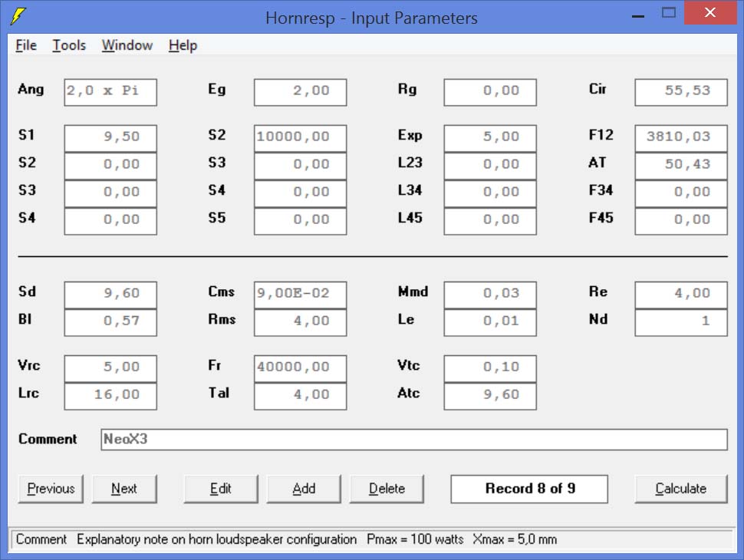Click the Next record button
The image size is (744, 560).
pos(123,489)
